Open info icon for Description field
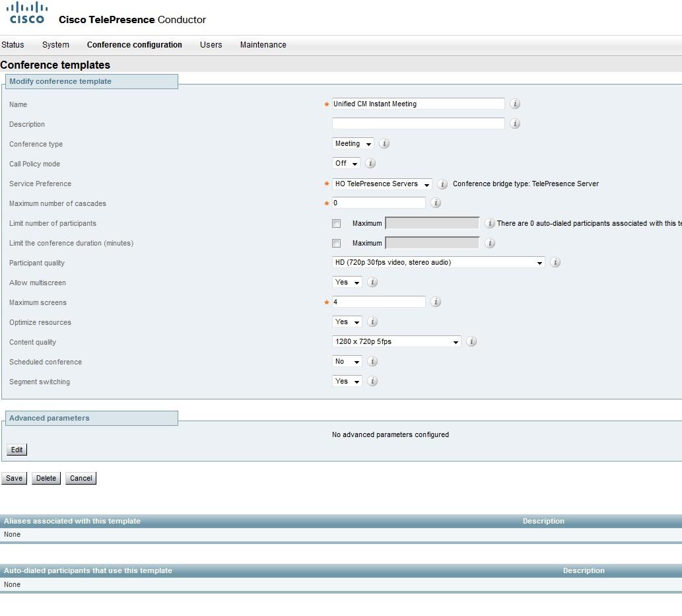The image size is (682, 616). [515, 123]
